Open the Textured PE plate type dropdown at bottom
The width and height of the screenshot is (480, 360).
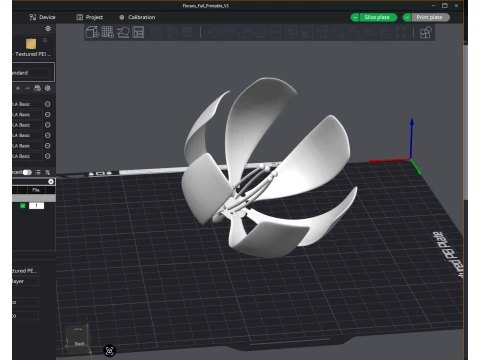pos(25,271)
